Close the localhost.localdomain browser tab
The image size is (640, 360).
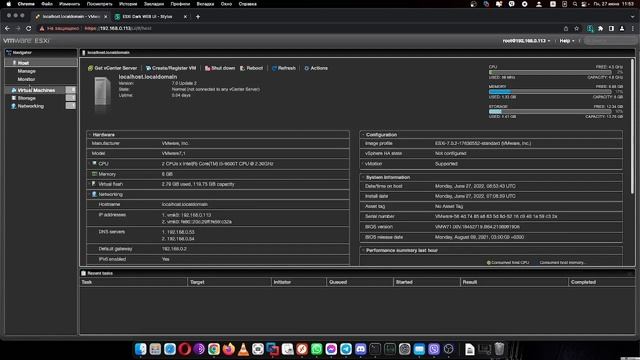point(105,17)
